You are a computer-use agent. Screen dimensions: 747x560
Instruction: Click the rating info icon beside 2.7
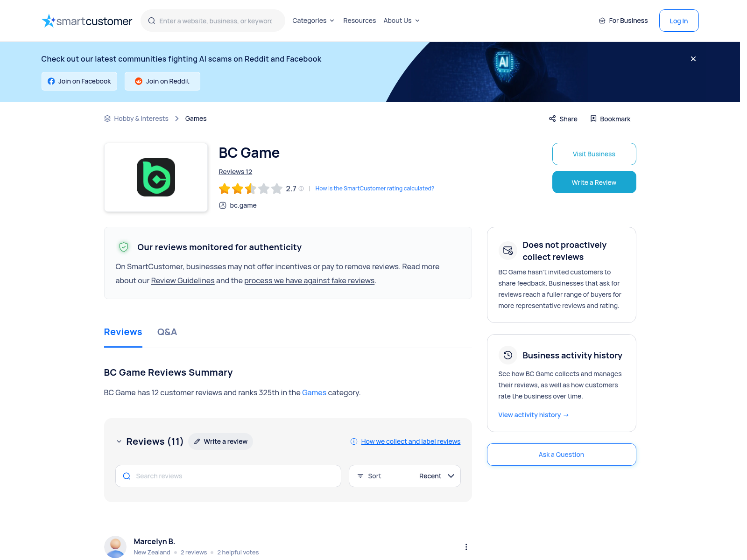301,189
